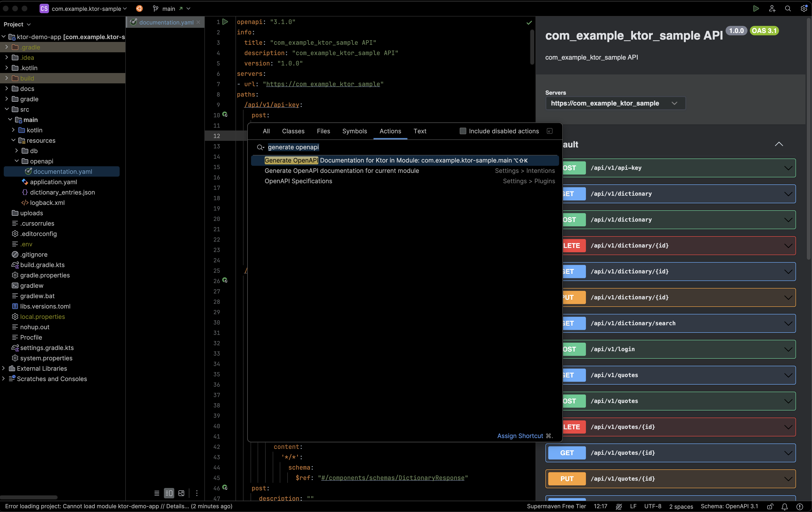Image resolution: width=812 pixels, height=512 pixels.
Task: Click the problems exclamation icon in status bar
Action: point(800,506)
